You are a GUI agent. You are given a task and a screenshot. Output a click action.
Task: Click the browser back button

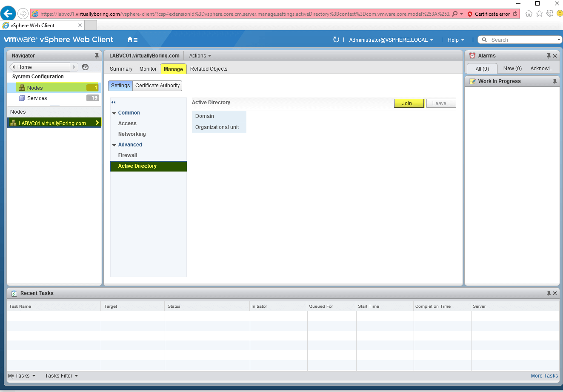click(x=9, y=14)
